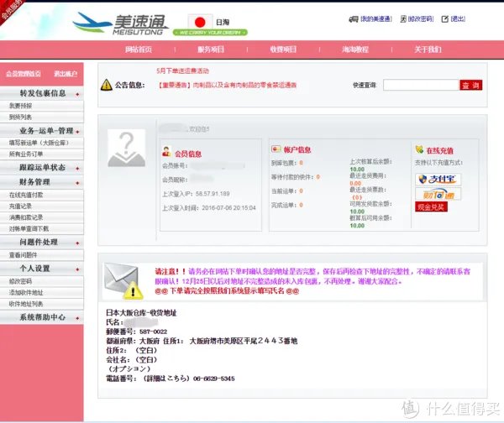Image resolution: width=504 pixels, height=423 pixels.
Task: Click the red 现金兑奖 button
Action: (431, 207)
